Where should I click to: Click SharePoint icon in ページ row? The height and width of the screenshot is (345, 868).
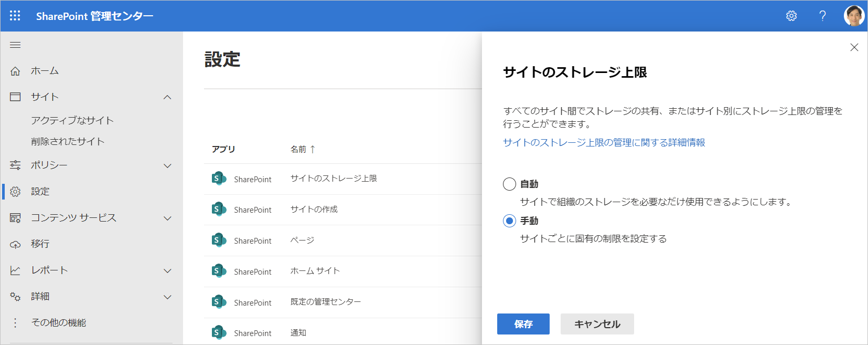tap(219, 240)
